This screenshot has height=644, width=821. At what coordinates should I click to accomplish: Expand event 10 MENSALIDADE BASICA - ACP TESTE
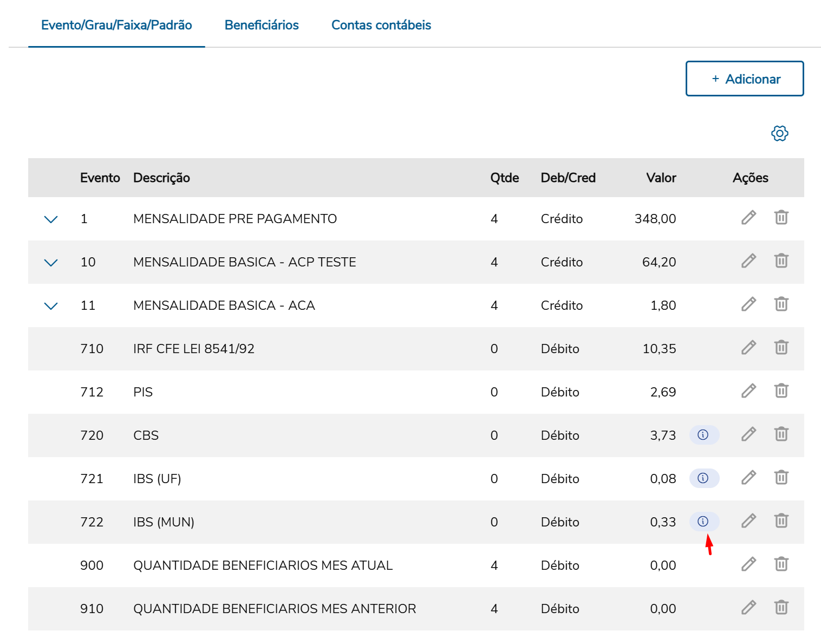tap(51, 263)
